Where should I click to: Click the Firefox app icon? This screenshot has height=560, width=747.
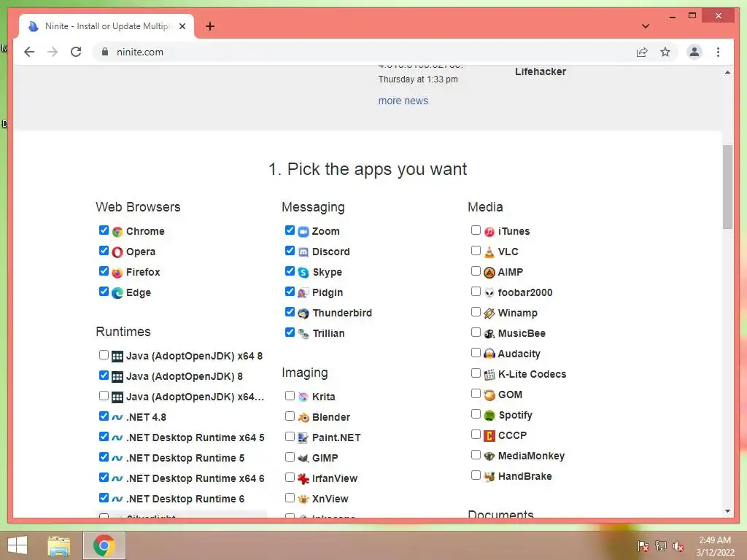(x=117, y=273)
